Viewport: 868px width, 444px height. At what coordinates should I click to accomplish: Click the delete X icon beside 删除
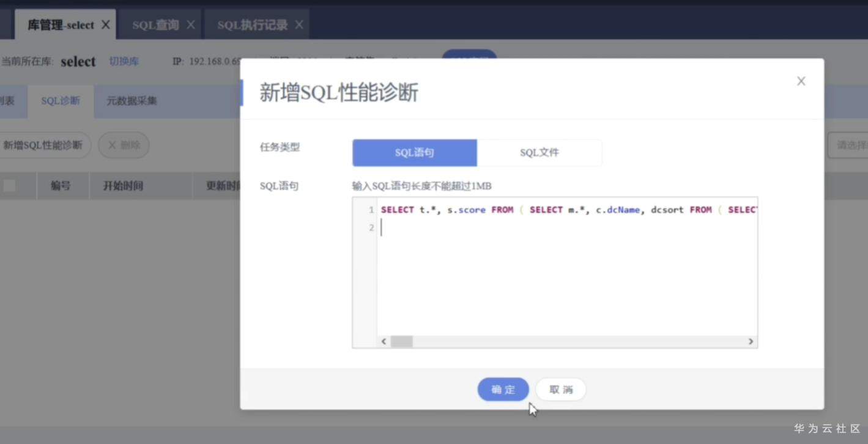pos(113,145)
